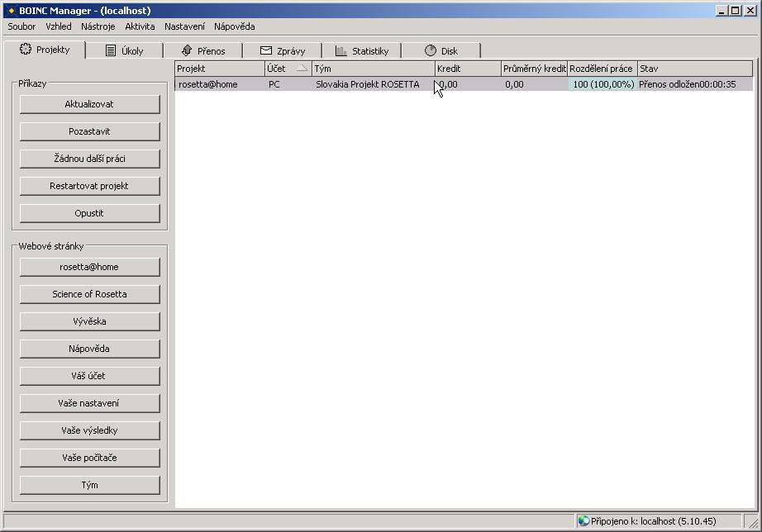Viewport: 762px width, 532px height.
Task: Open the Nástroje menu
Action: tap(98, 26)
